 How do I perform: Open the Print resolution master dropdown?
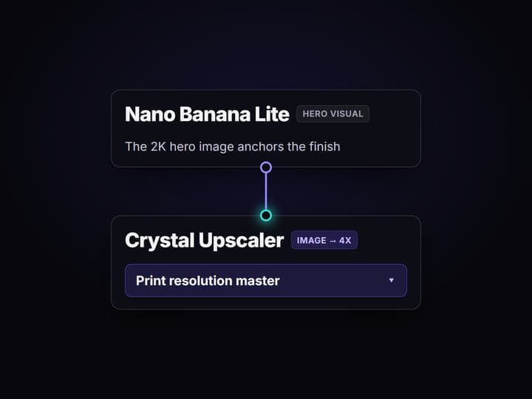(266, 281)
